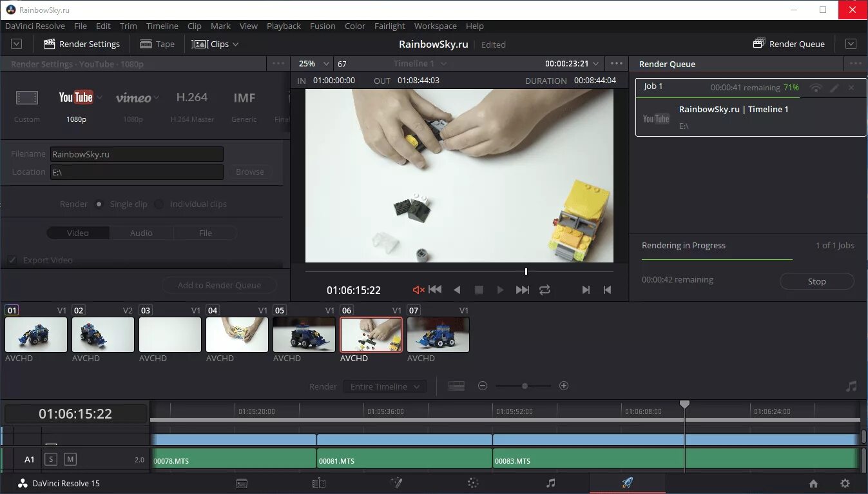Screen dimensions: 868x494
Task: Open the Deliver page rocket icon
Action: pos(627,483)
